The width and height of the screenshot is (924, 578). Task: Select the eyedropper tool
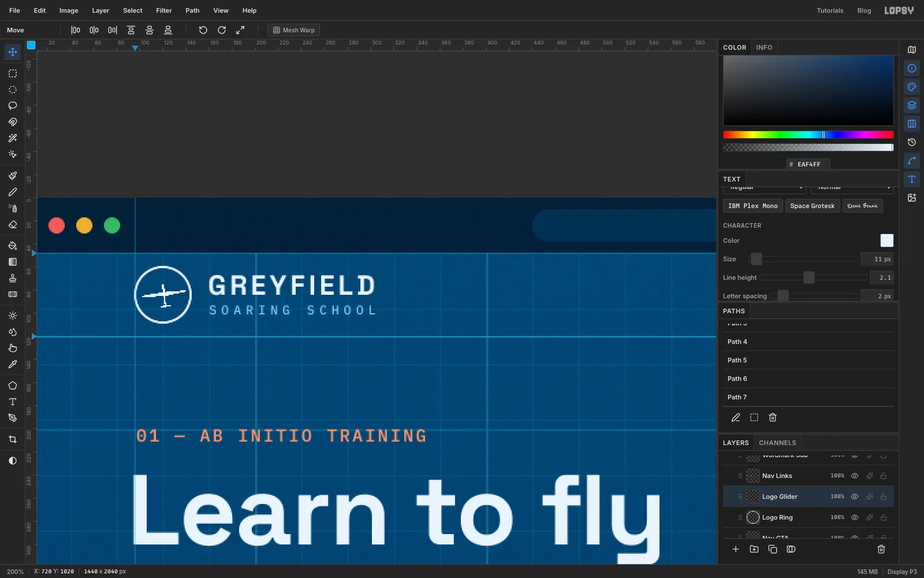coord(13,364)
